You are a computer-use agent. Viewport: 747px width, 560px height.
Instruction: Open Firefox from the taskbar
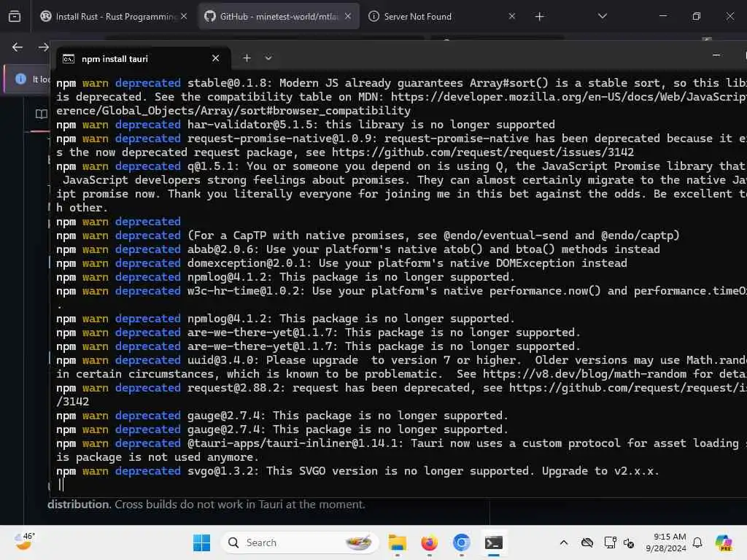429,542
